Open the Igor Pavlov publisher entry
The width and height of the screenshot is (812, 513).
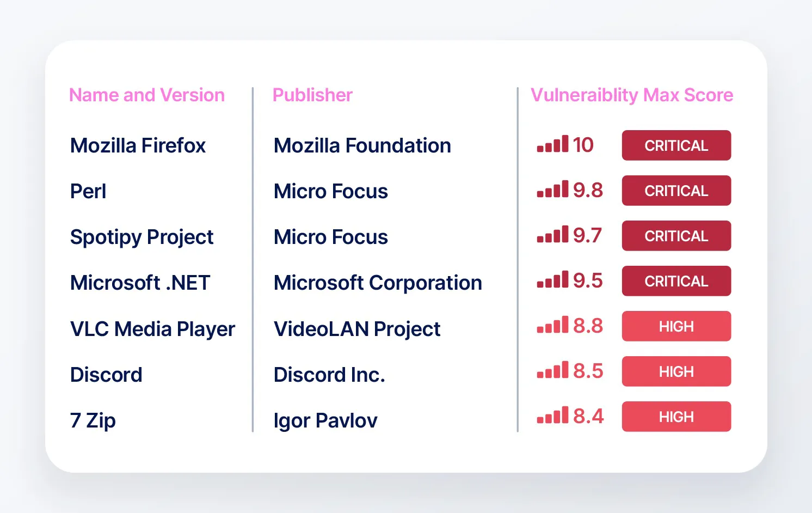tap(325, 421)
